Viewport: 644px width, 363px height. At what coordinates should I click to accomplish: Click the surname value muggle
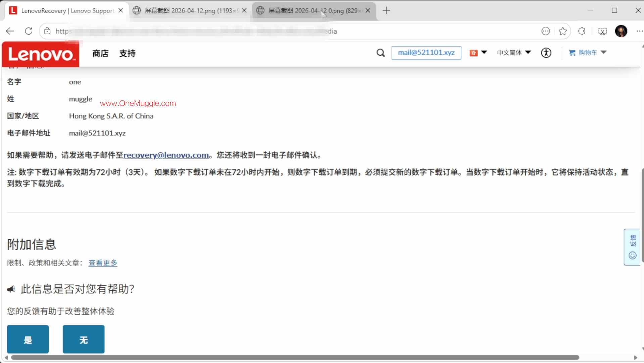(81, 99)
